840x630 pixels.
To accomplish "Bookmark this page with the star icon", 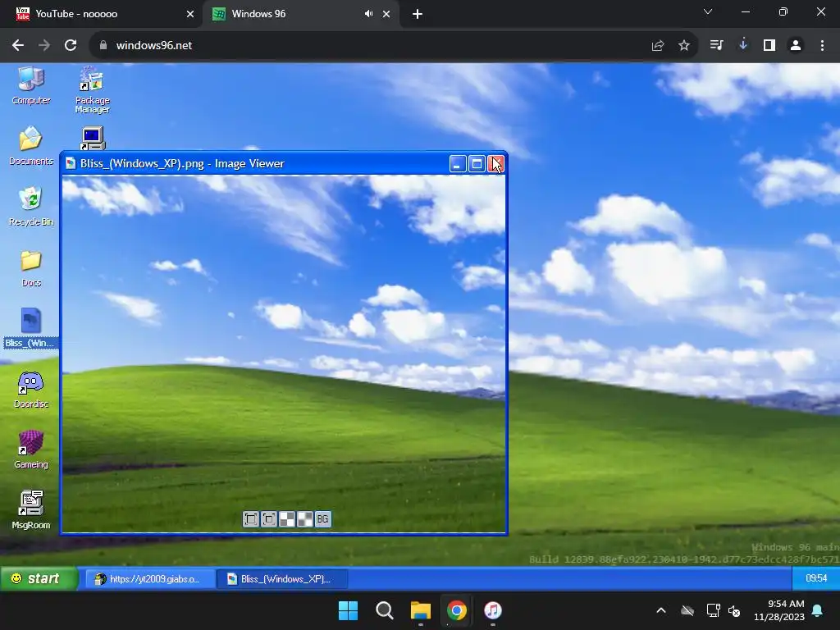I will tap(684, 46).
